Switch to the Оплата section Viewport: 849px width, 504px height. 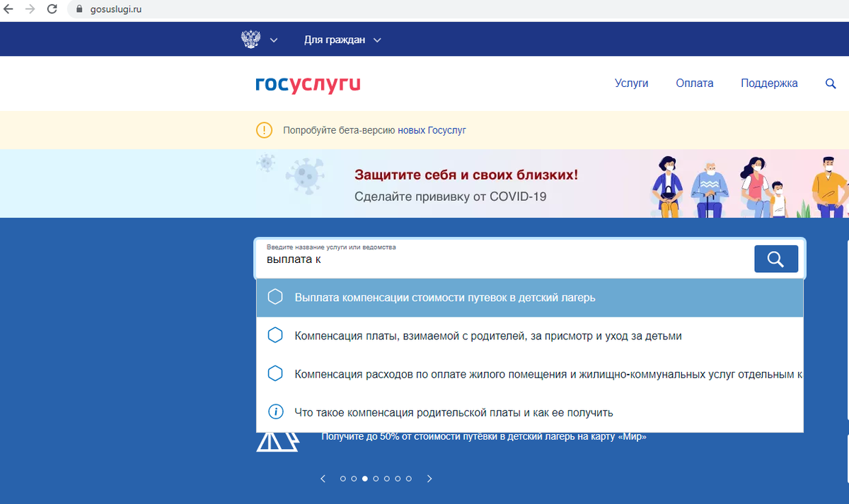coord(694,83)
